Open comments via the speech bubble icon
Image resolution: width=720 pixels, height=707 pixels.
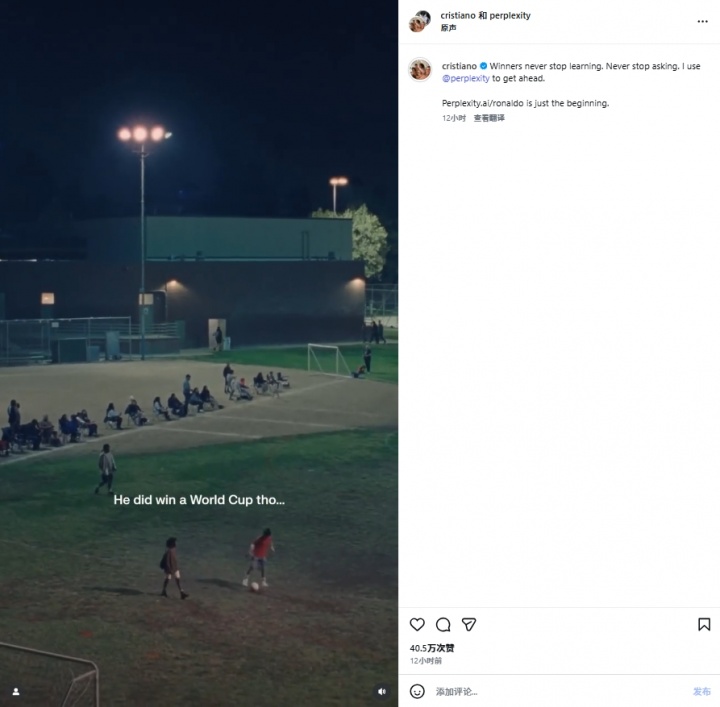[443, 624]
